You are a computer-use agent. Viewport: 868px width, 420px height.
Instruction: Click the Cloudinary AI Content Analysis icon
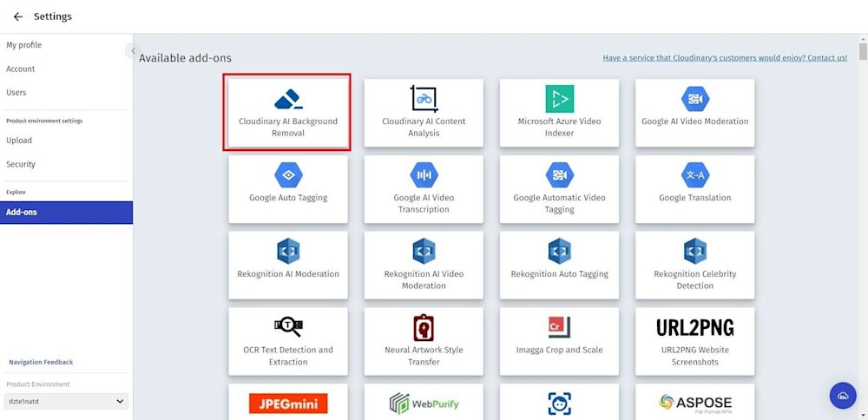coord(424,99)
